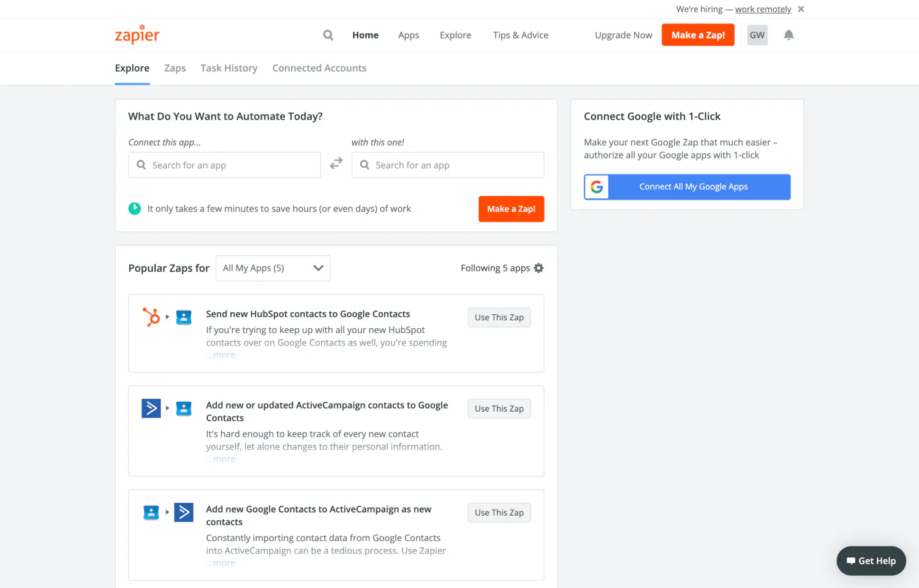Click the ActiveCampaign icon in the third zap
919x588 pixels.
[x=184, y=512]
